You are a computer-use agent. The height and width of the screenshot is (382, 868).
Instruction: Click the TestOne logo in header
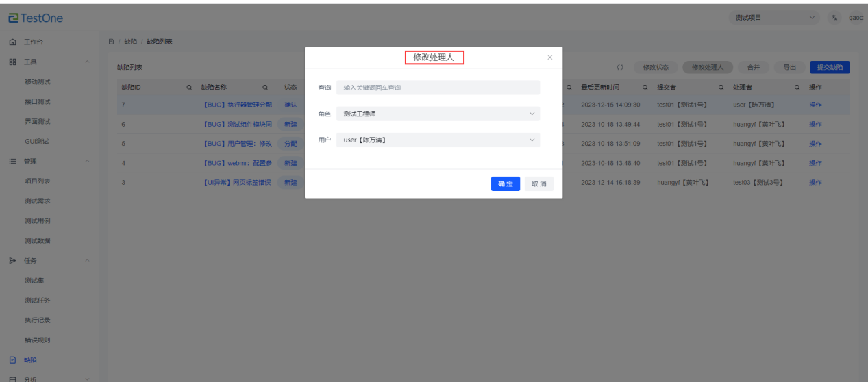36,18
